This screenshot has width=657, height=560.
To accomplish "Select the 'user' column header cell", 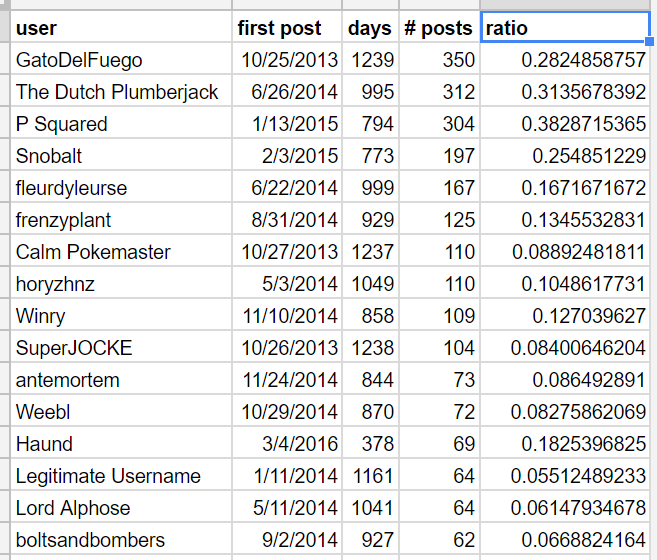I will point(120,28).
